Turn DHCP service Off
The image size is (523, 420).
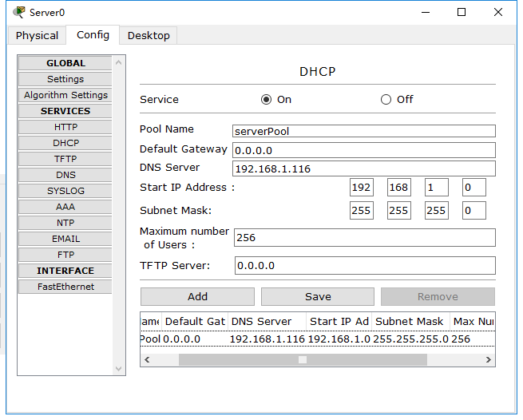coord(386,100)
